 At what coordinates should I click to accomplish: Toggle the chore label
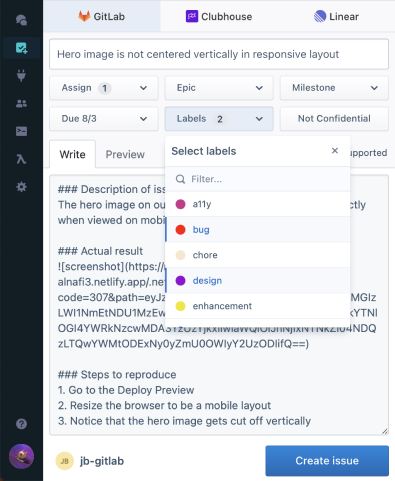pos(257,255)
